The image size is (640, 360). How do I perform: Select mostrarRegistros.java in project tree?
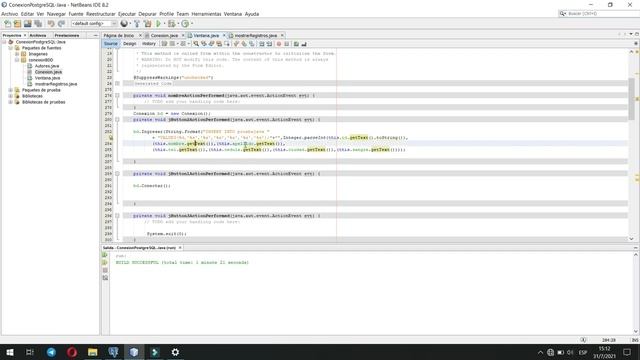[x=56, y=84]
